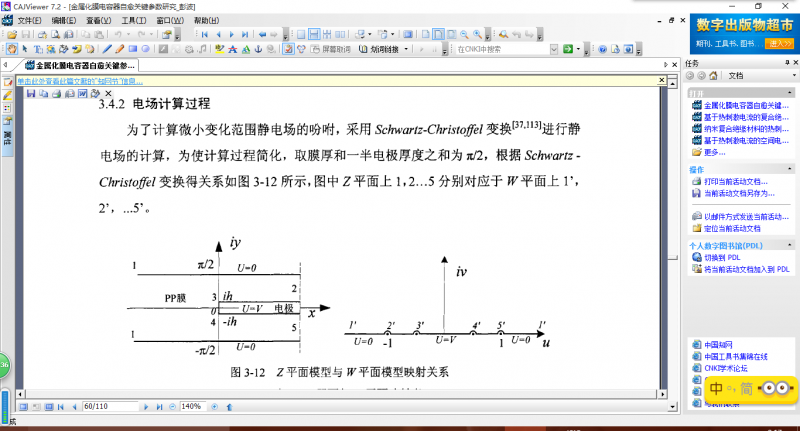Select the Hand pan tool
The image size is (800, 431).
pos(12,49)
